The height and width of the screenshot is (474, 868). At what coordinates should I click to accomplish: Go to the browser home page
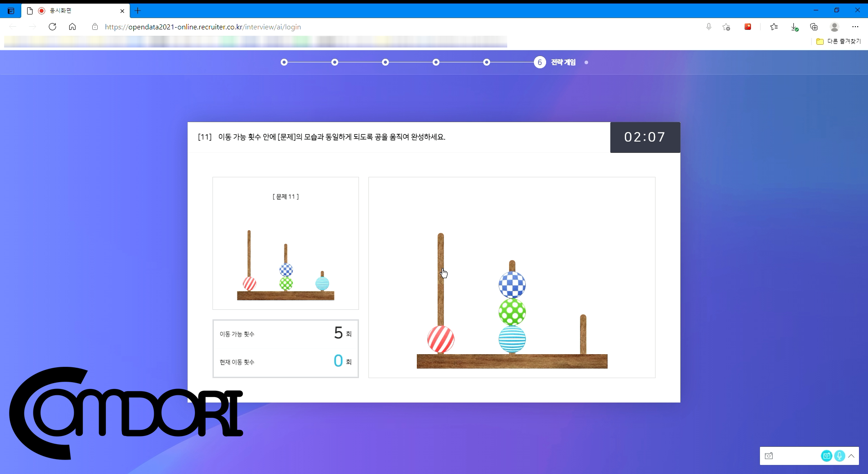click(72, 27)
